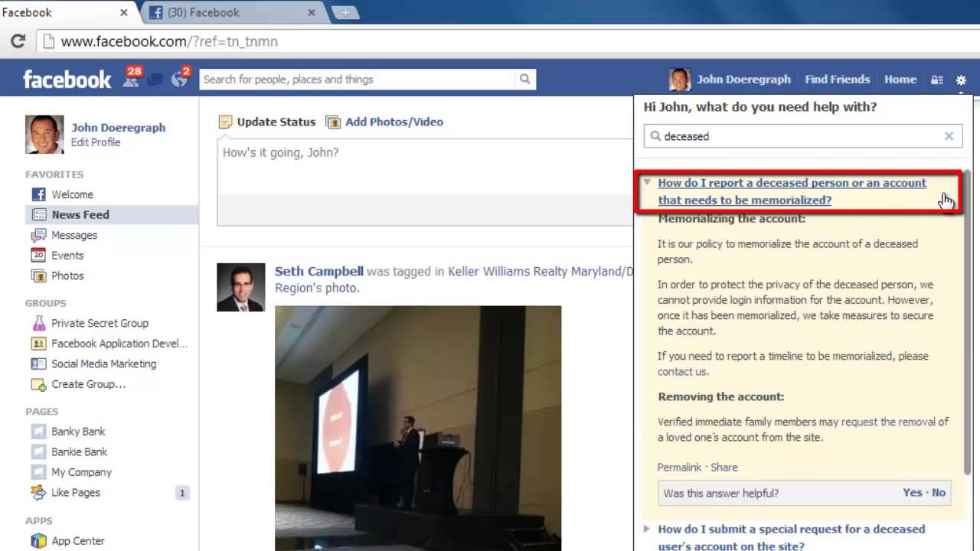Select News Feed in sidebar
Image resolution: width=980 pixels, height=551 pixels.
coord(80,215)
